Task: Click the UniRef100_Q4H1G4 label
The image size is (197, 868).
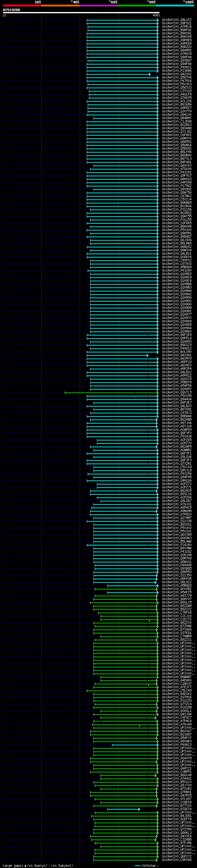Action: tap(176, 481)
